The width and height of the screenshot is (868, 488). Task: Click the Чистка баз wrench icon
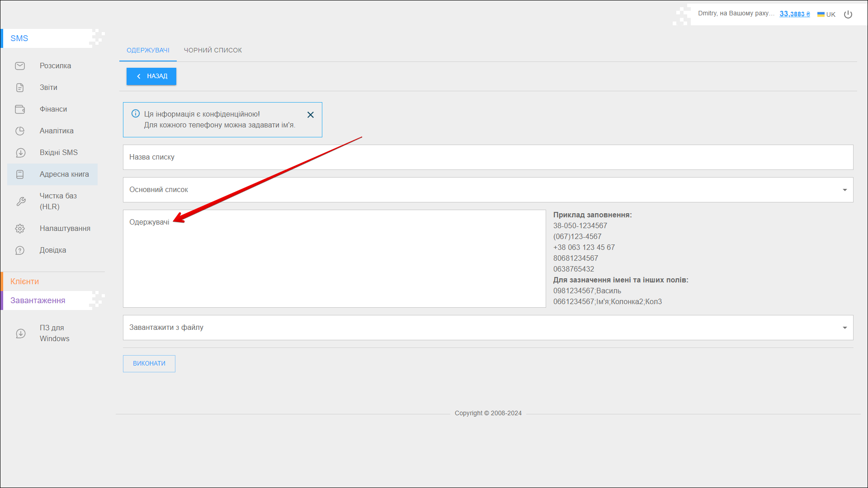21,202
